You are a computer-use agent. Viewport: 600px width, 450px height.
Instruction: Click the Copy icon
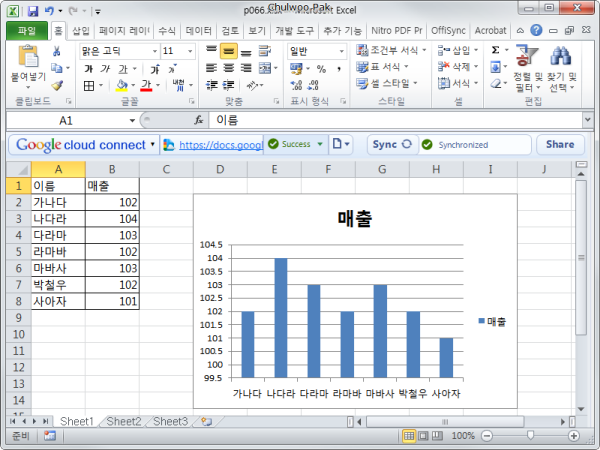(57, 68)
